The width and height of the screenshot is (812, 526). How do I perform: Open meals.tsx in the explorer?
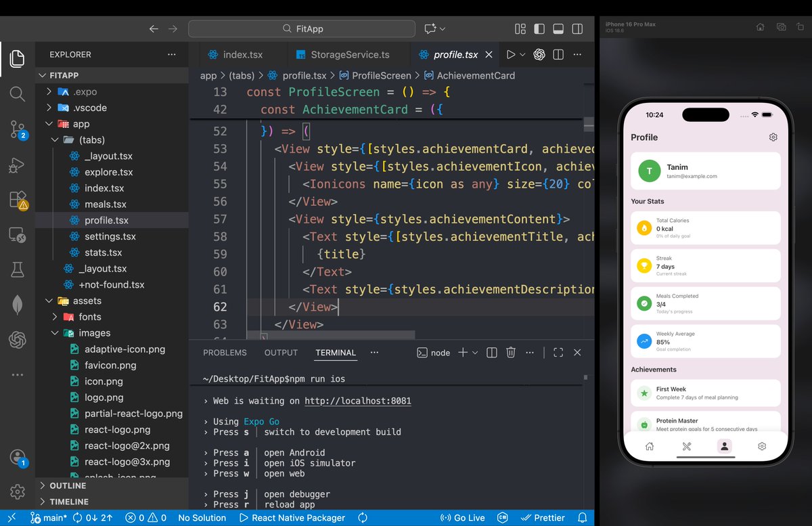[x=112, y=204]
